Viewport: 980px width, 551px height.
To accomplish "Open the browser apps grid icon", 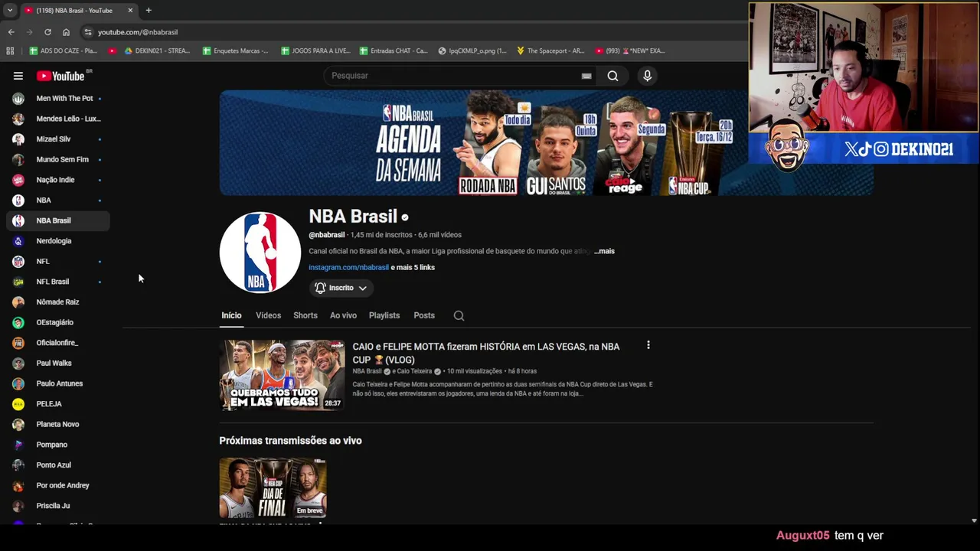I will click(x=10, y=51).
